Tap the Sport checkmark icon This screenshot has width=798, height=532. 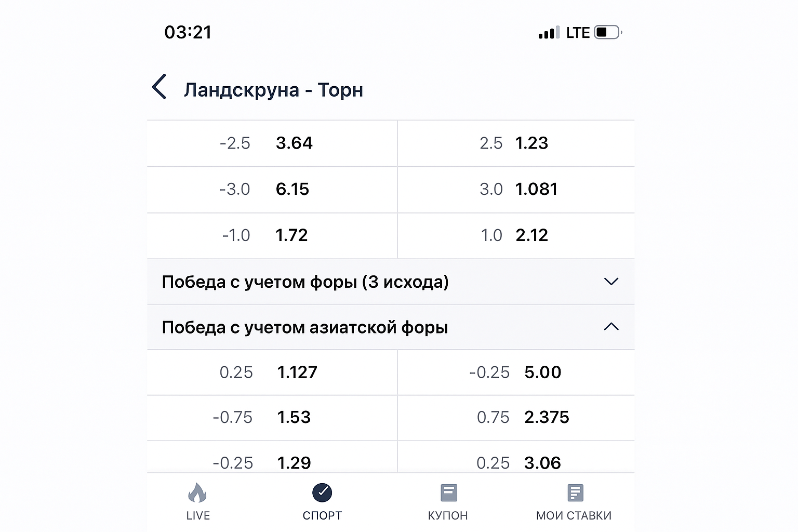pyautogui.click(x=322, y=493)
